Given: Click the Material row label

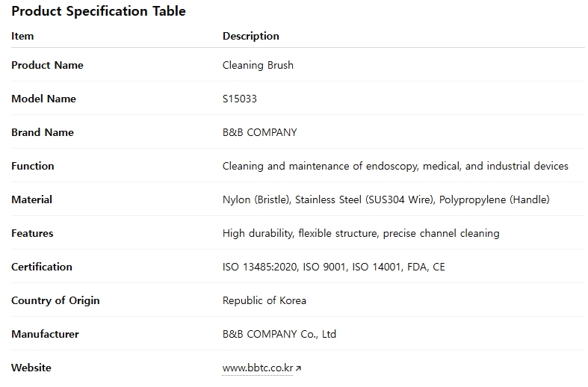Looking at the screenshot, I should 31,199.
